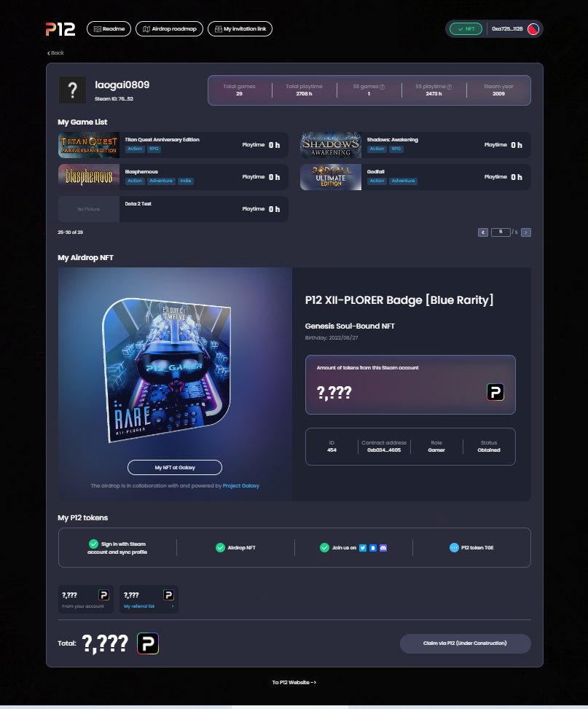Click the question mark profile avatar
588x709 pixels.
(x=72, y=90)
